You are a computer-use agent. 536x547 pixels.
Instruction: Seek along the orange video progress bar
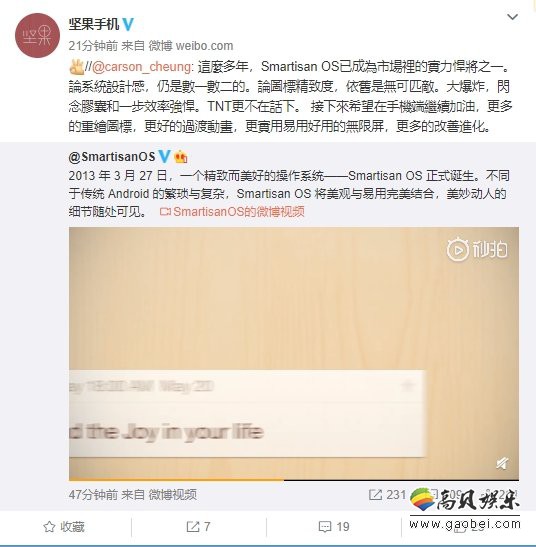[294, 480]
